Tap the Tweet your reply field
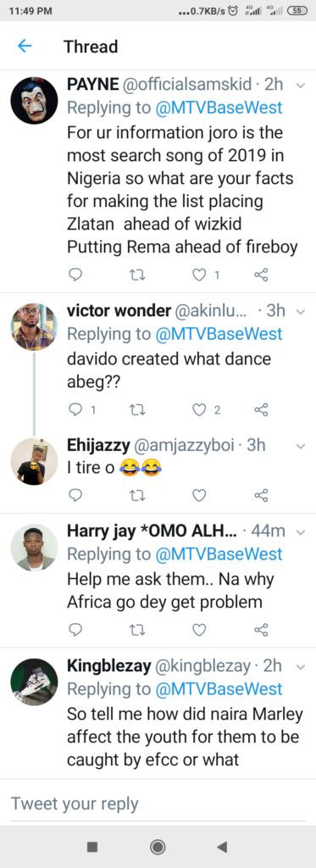Image resolution: width=316 pixels, height=868 pixels. (x=158, y=804)
